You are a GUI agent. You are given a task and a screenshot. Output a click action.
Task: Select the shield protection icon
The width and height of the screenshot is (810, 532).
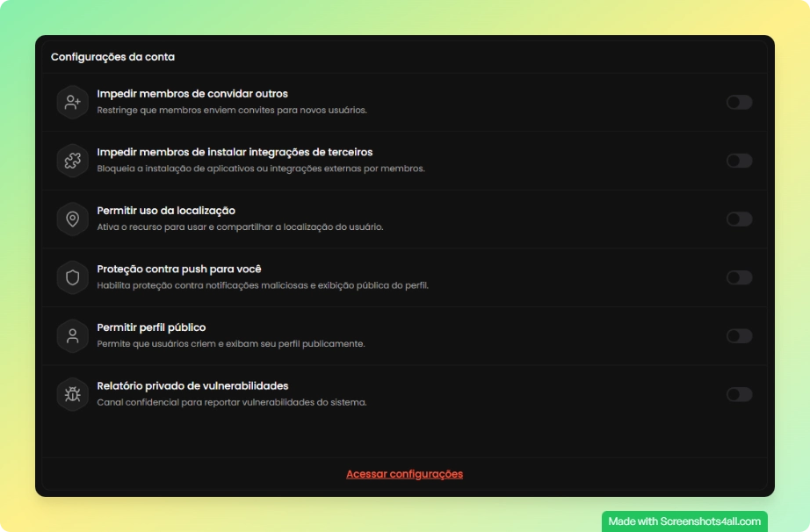click(72, 277)
